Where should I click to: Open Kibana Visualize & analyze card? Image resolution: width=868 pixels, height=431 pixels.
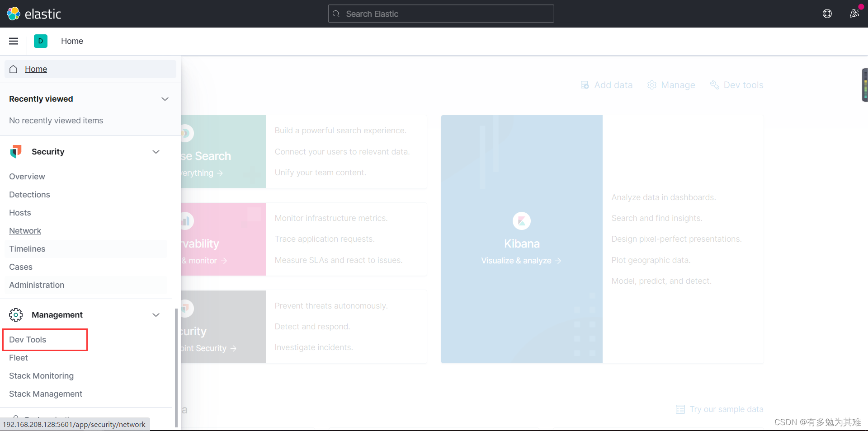[522, 239]
